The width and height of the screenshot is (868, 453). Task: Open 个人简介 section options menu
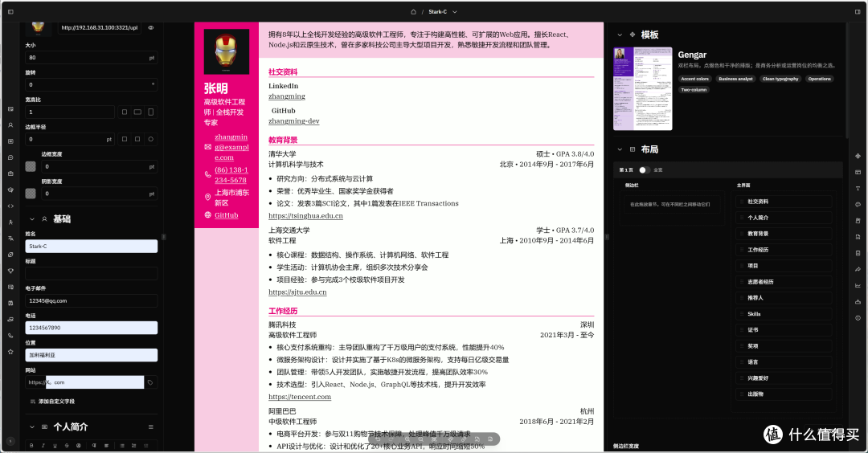(x=150, y=427)
